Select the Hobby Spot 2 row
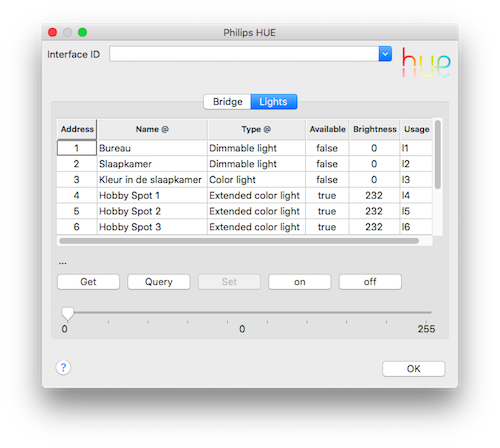 tap(244, 211)
